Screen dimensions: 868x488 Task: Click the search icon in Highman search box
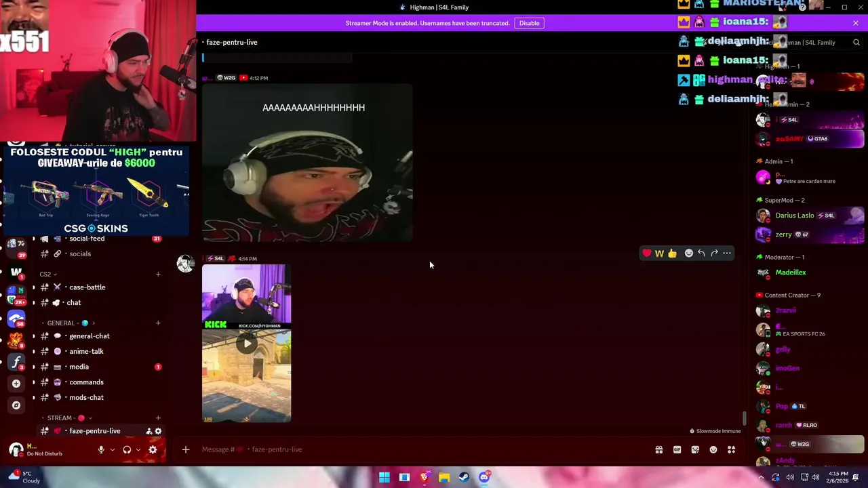[856, 42]
